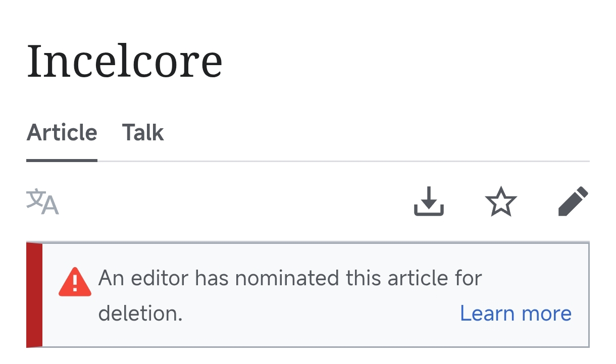Tap the translate languages button
Viewport: 616px width, 364px height.
tap(43, 201)
